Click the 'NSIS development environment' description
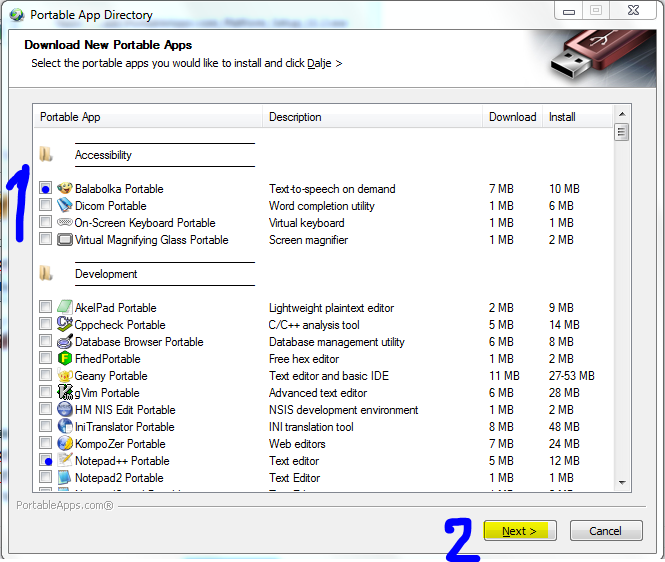Screen dimensions: 665x562 344,410
